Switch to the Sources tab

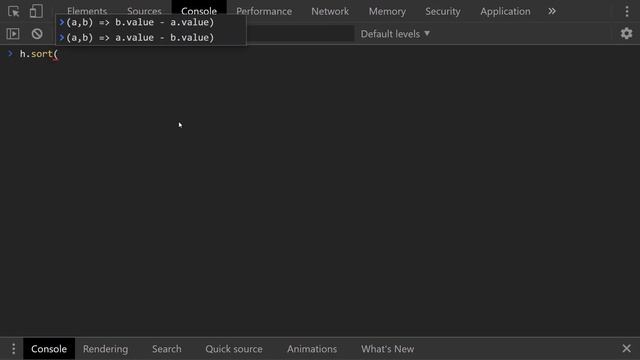[x=144, y=11]
